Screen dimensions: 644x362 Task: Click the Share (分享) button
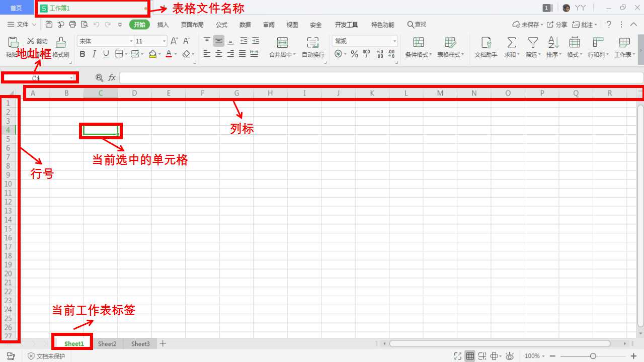(x=557, y=24)
